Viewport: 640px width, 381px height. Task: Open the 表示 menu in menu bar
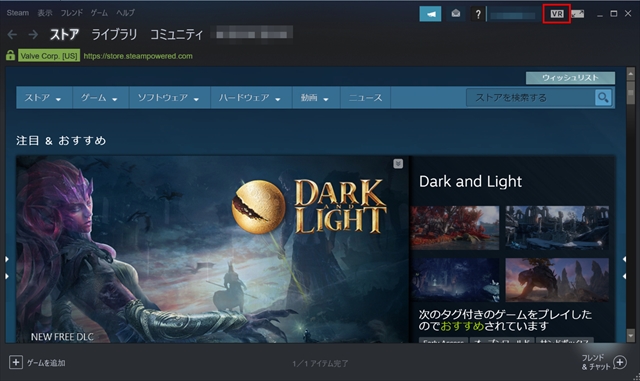pyautogui.click(x=45, y=13)
